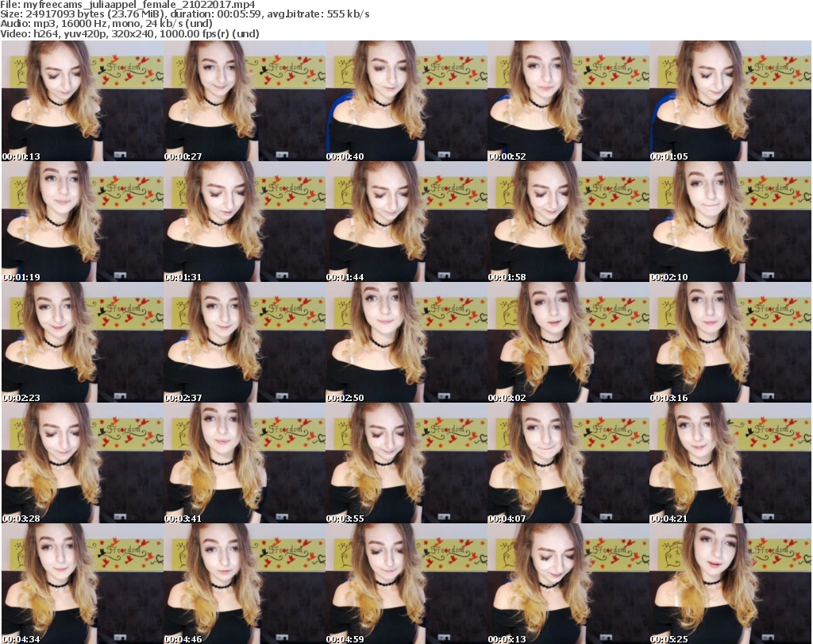
Task: Choose the 00:05:13 thumbnail
Action: click(x=568, y=584)
